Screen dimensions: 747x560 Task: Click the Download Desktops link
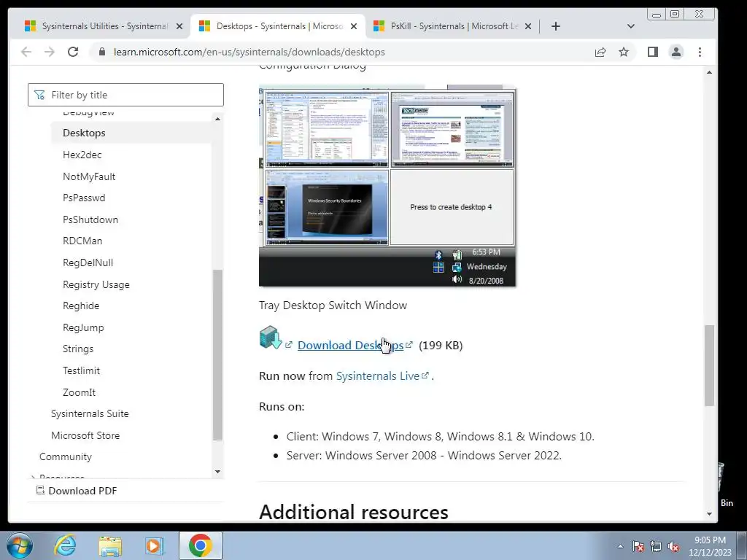(x=351, y=345)
